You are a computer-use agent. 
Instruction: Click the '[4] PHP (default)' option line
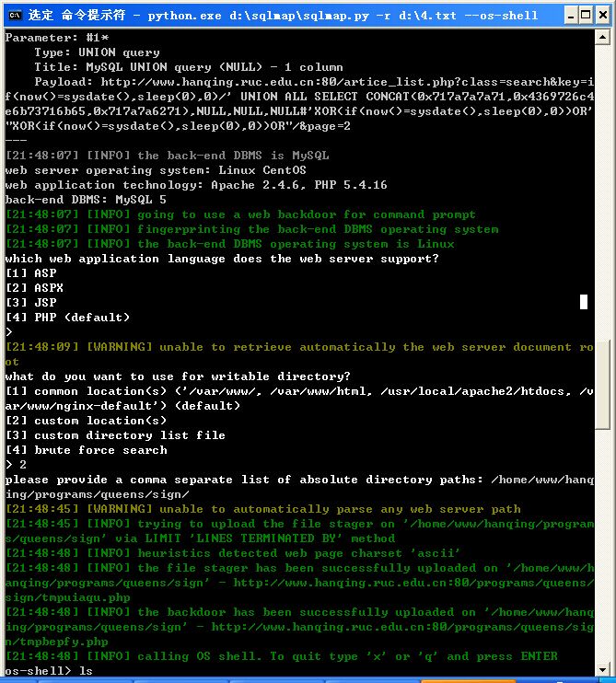point(67,318)
